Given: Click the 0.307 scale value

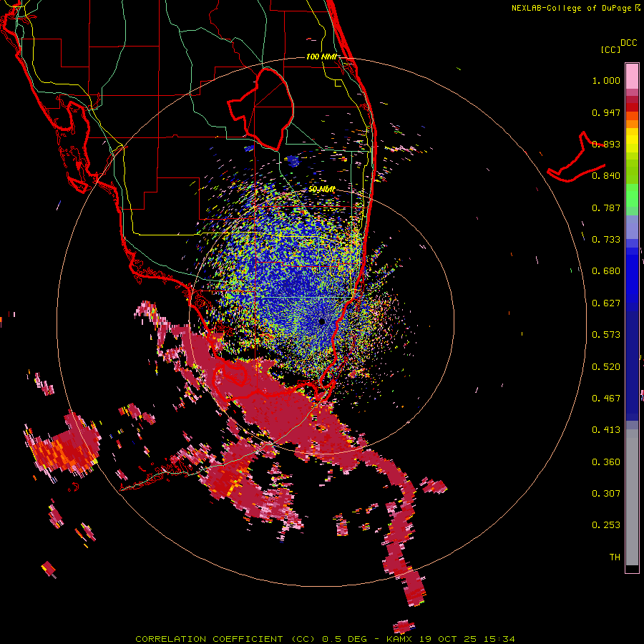Looking at the screenshot, I should point(606,493).
